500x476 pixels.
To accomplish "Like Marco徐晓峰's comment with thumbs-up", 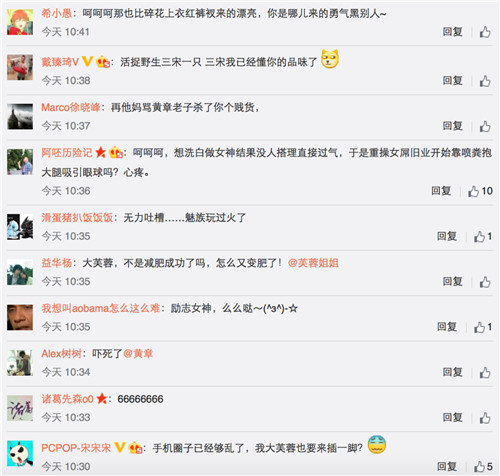I will coord(485,126).
